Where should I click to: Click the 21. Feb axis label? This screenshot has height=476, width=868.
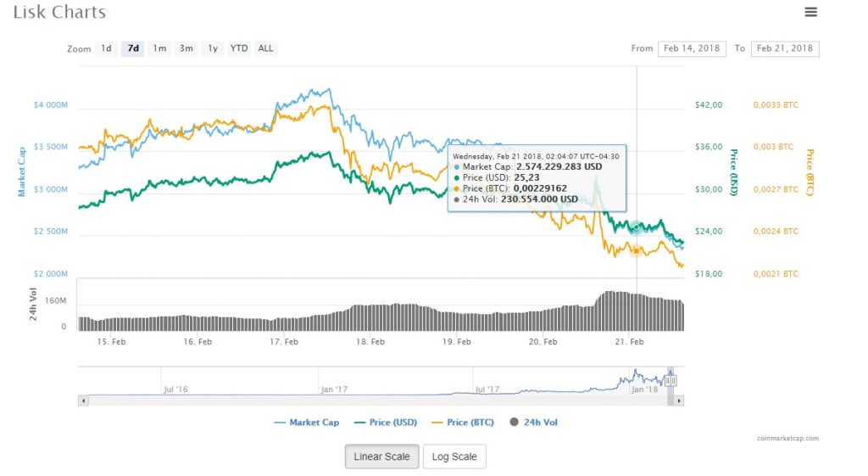pos(630,342)
